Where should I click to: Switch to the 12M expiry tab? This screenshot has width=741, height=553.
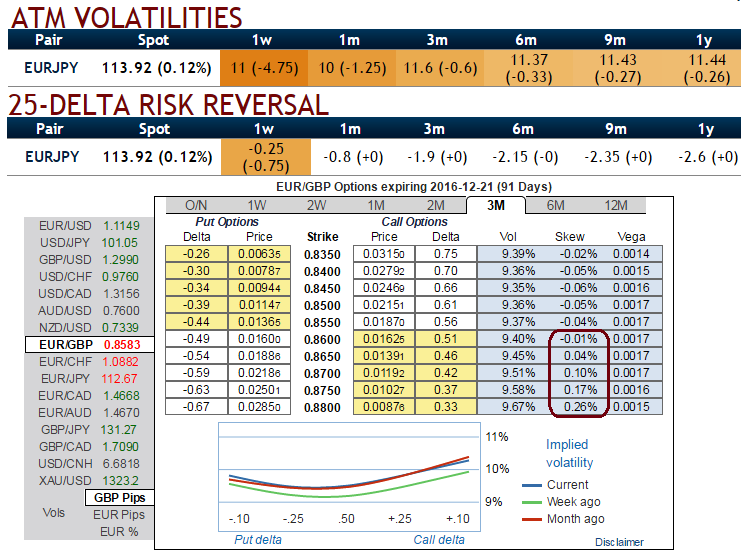615,205
